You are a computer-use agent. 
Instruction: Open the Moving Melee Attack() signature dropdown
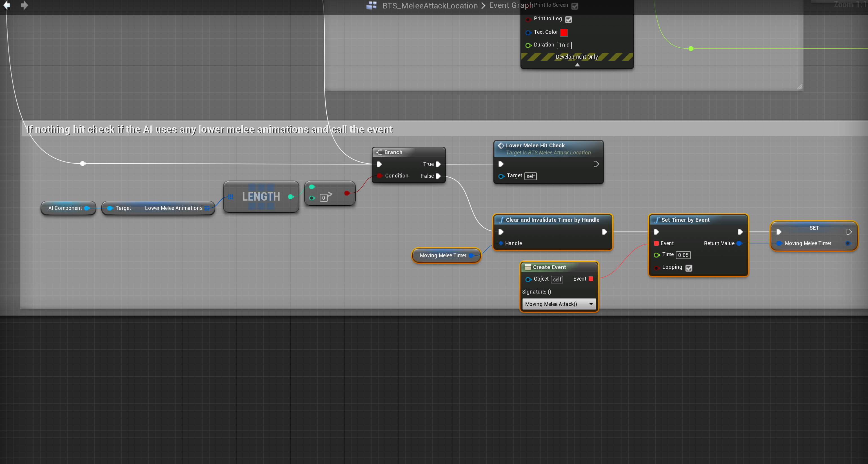[x=559, y=304]
